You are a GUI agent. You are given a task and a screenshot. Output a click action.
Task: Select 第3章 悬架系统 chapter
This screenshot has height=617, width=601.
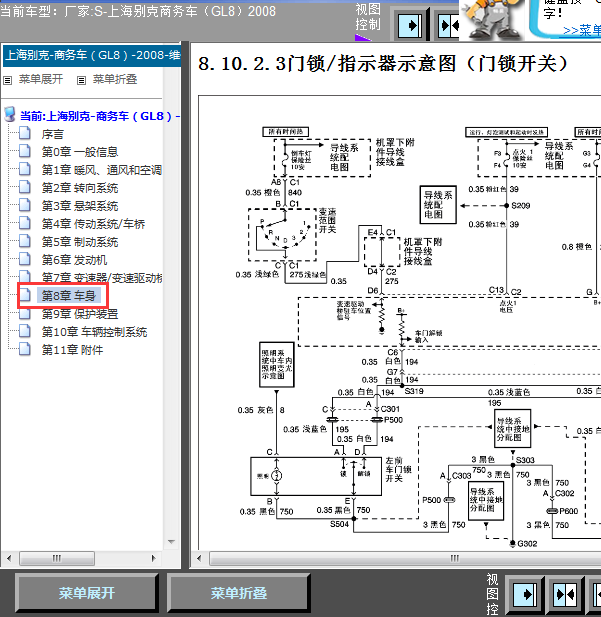[80, 206]
